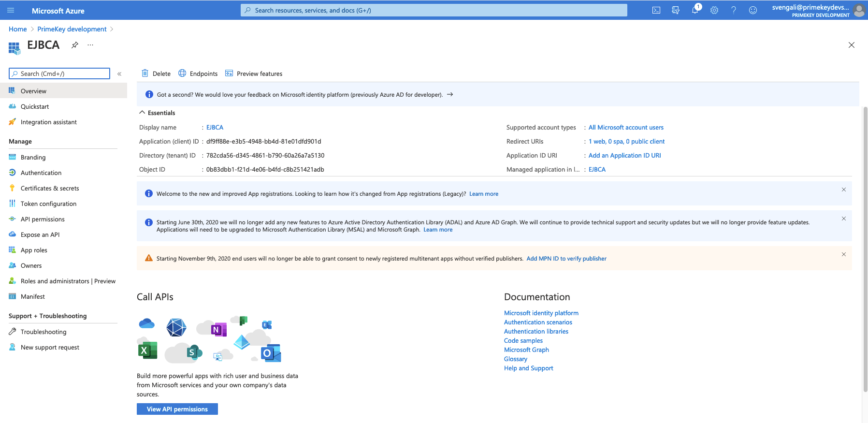Click the vertical scrollbar on the right

(x=865, y=242)
